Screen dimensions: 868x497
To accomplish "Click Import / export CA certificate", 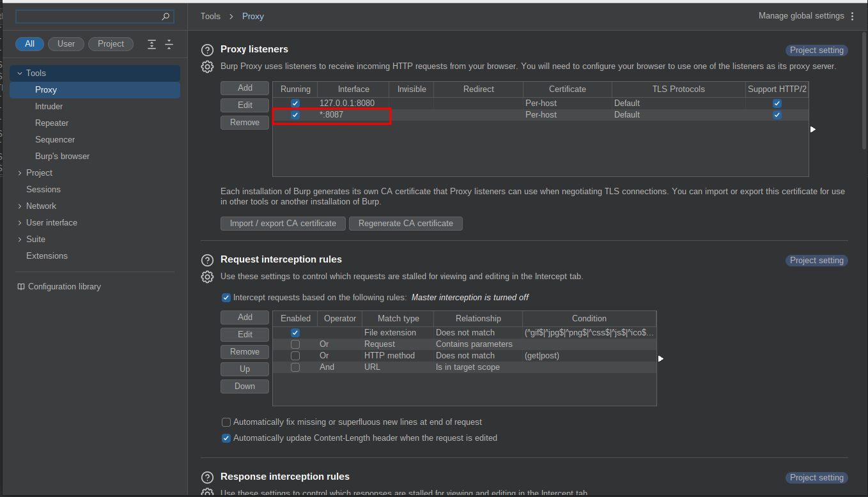I will coord(283,224).
